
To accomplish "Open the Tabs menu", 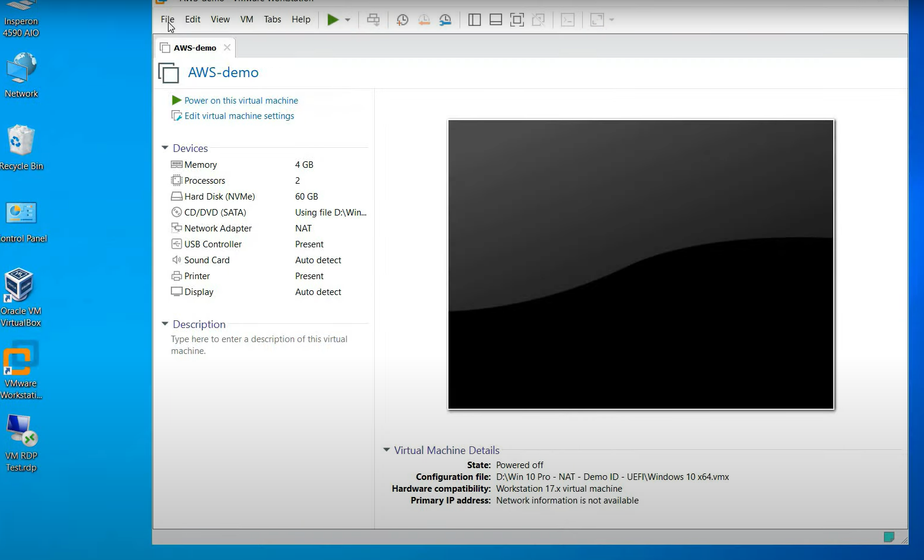I will (272, 19).
